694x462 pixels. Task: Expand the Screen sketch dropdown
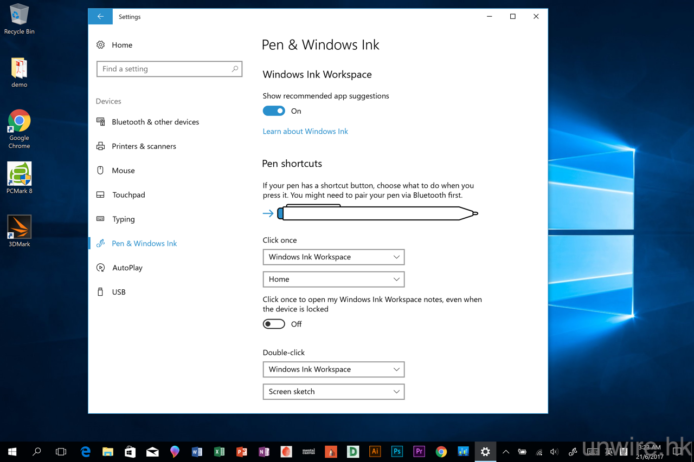coord(333,392)
